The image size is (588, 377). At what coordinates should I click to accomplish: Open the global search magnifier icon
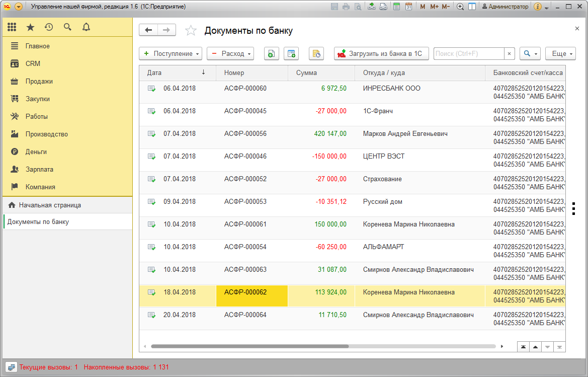67,27
